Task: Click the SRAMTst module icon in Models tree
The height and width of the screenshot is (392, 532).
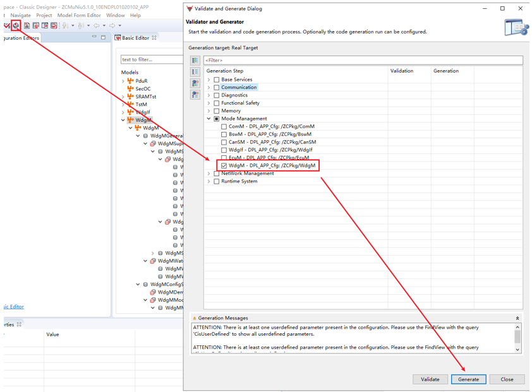Action: [130, 97]
